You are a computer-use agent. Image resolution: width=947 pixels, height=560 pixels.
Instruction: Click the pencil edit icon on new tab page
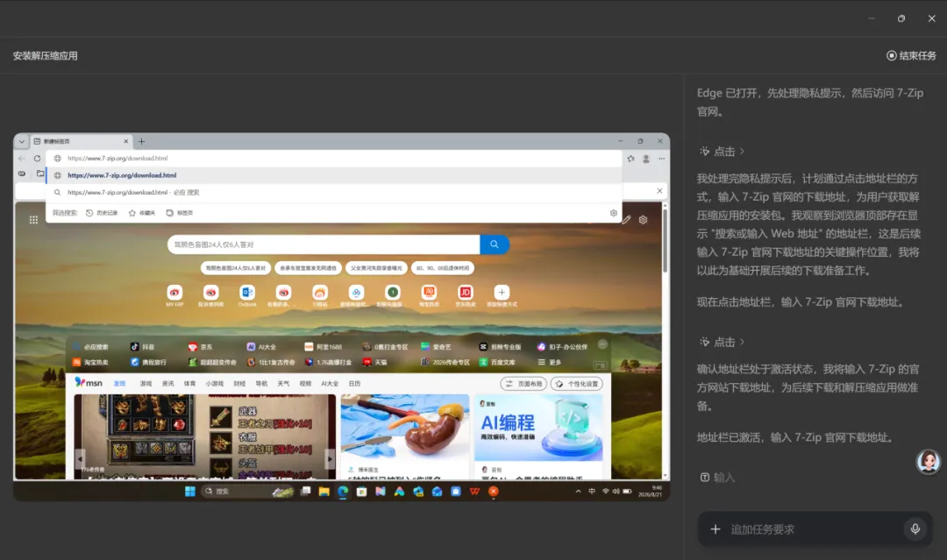tap(626, 220)
